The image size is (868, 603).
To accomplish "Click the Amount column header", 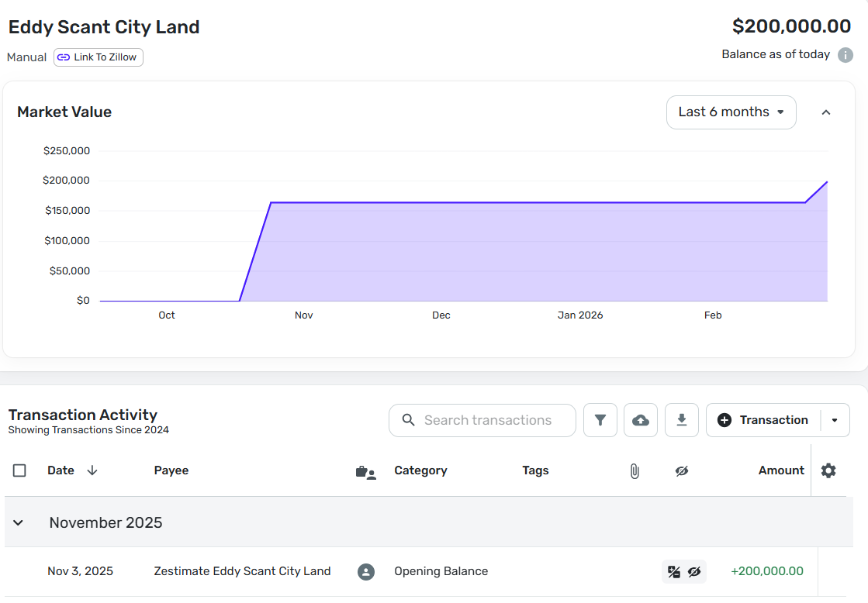I will 780,470.
